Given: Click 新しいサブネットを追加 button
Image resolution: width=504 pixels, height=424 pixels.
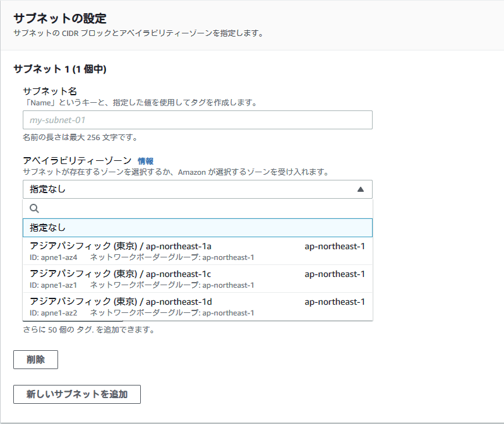Looking at the screenshot, I should tap(77, 394).
